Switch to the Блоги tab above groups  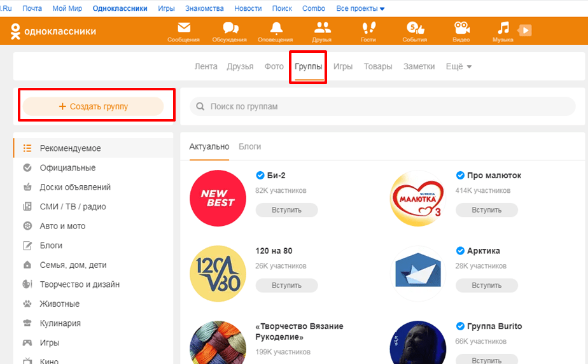pos(249,146)
